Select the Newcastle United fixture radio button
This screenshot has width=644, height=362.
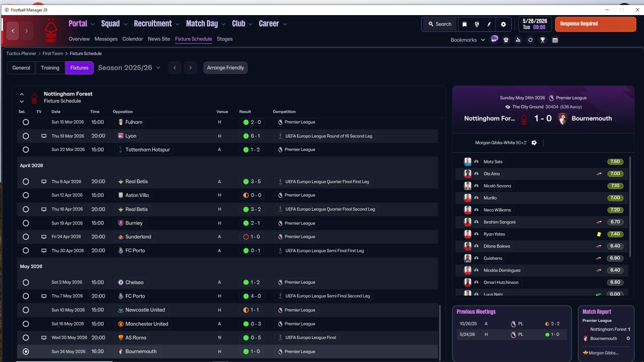click(26, 310)
